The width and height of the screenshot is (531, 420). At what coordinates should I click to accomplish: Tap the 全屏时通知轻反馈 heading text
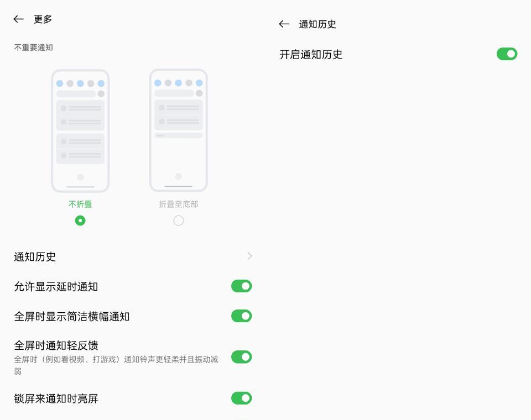(56, 345)
